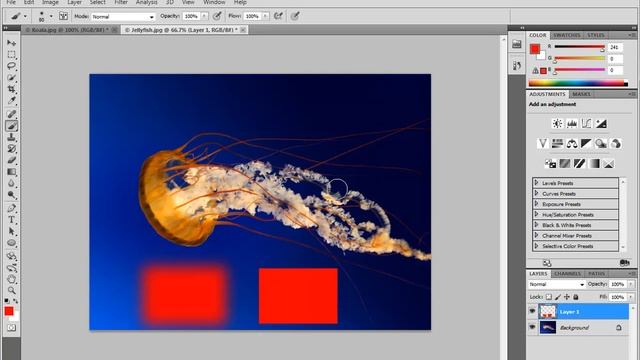Select the Brush tool in toolbox
The width and height of the screenshot is (640, 360).
tap(11, 126)
